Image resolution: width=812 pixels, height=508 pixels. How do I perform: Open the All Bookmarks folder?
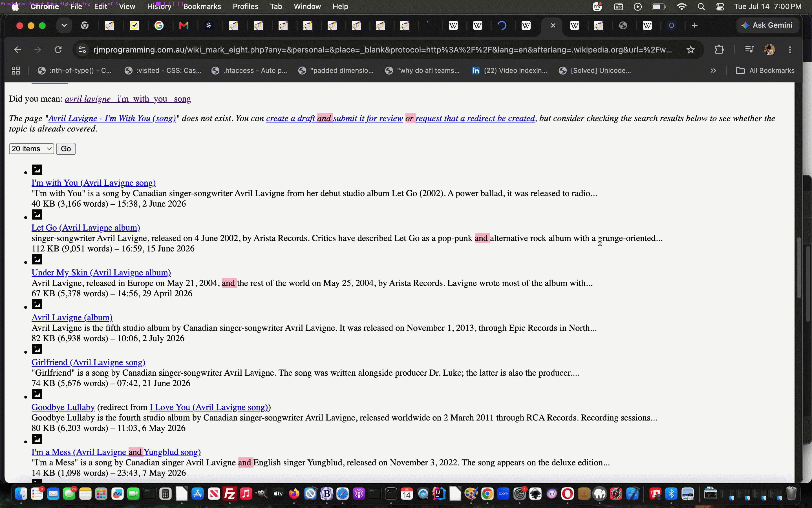[765, 71]
